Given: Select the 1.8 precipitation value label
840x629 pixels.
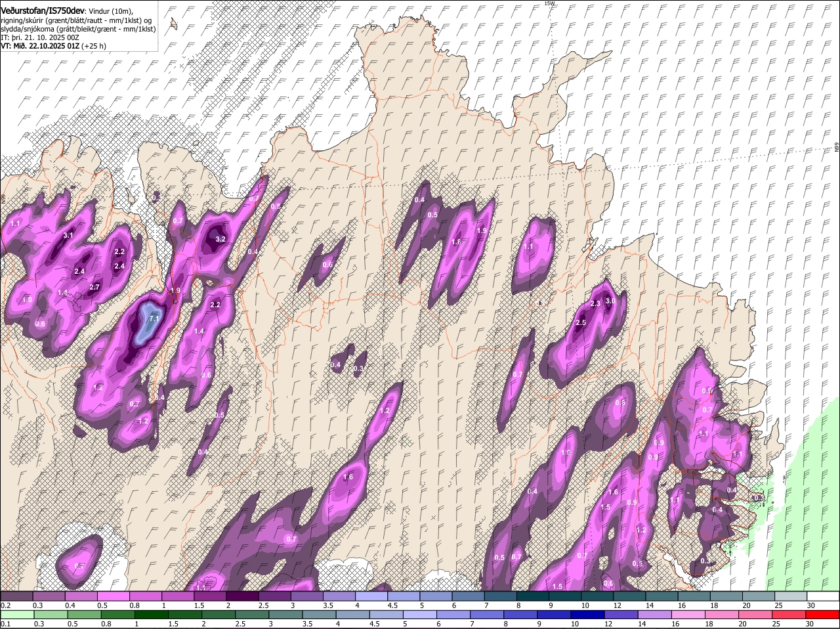Looking at the screenshot, I should 457,242.
